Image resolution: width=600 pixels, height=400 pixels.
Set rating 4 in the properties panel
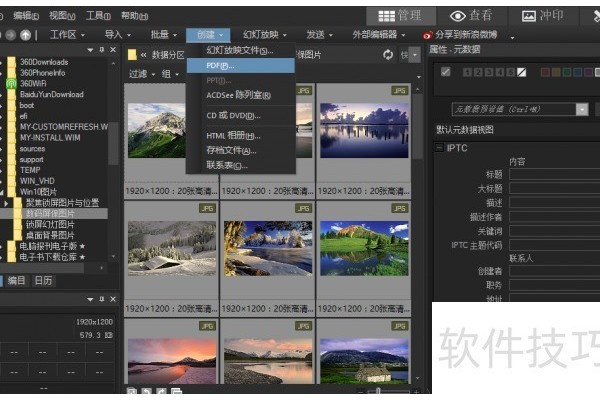(x=499, y=72)
